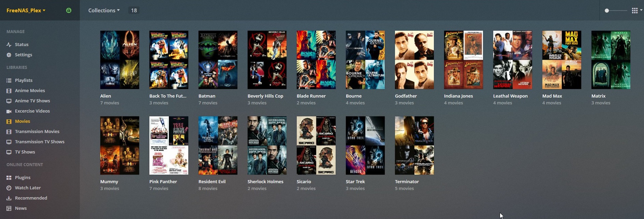
Task: Click the Bourne collection title
Action: coord(354,96)
